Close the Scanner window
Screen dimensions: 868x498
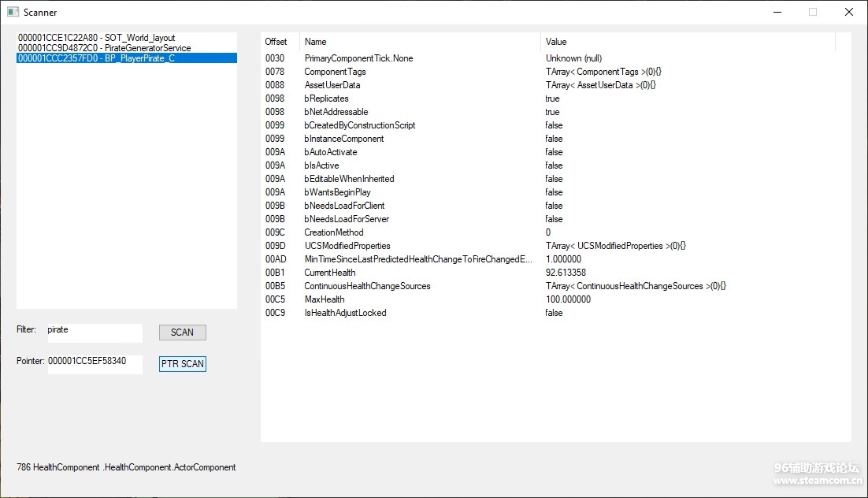click(848, 12)
